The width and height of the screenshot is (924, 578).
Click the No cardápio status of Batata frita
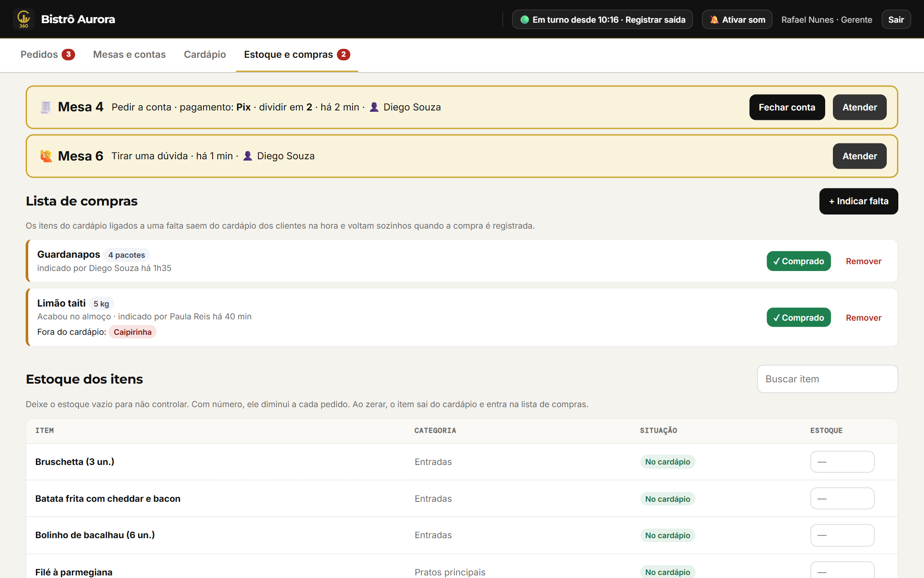coord(667,499)
